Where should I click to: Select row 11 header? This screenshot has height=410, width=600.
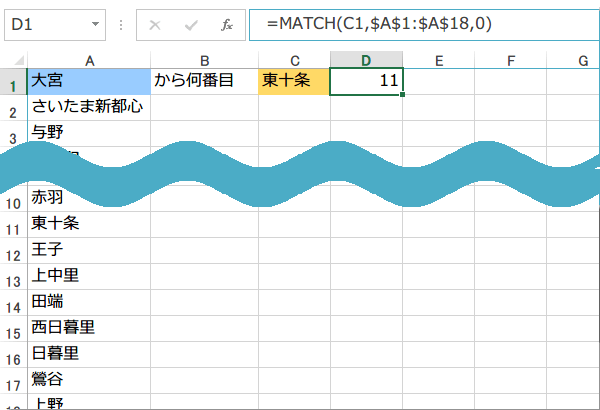13,225
